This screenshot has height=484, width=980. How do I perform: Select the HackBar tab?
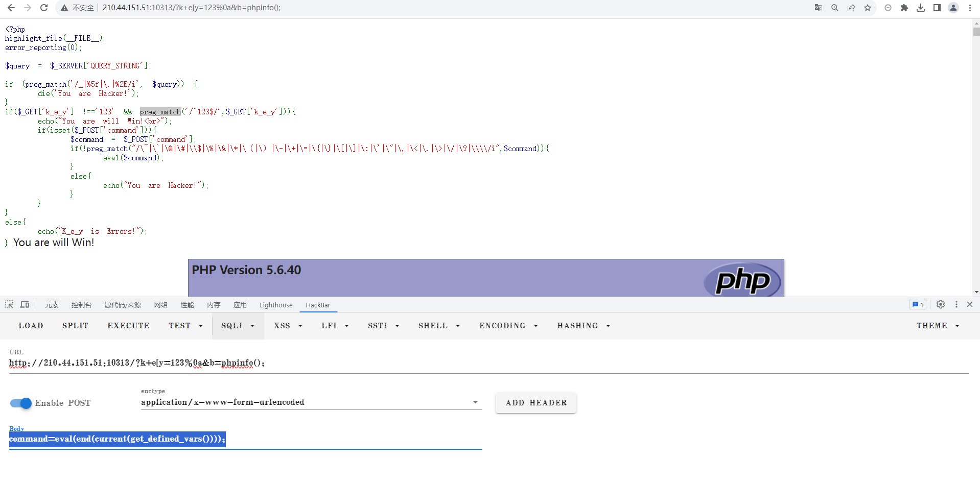pos(318,305)
